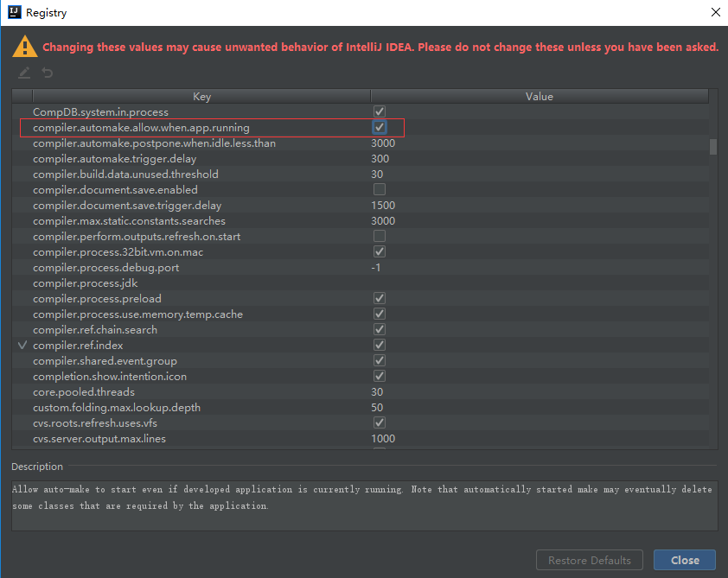Toggle the CompDB.system.in.process checkbox
Viewport: 728px width, 578px height.
pos(379,111)
